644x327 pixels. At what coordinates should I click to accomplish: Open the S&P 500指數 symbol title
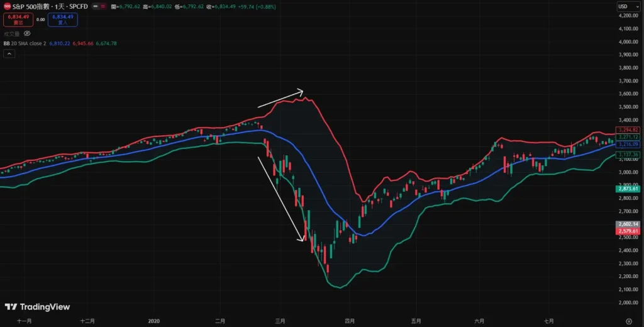click(x=35, y=6)
